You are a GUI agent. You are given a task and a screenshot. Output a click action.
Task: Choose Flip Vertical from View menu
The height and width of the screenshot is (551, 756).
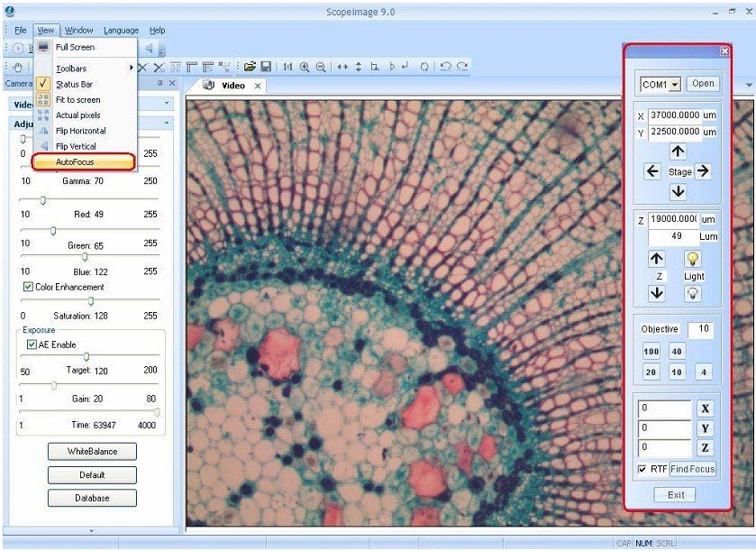tap(85, 146)
